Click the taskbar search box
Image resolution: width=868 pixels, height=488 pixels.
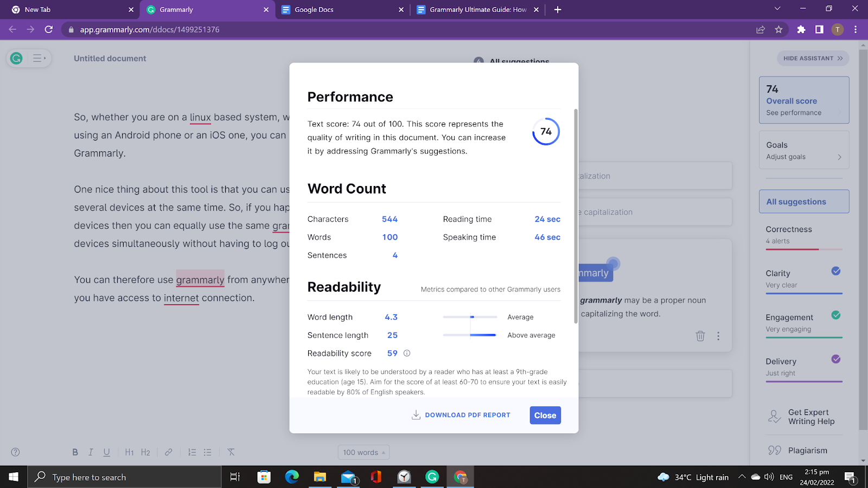point(125,477)
